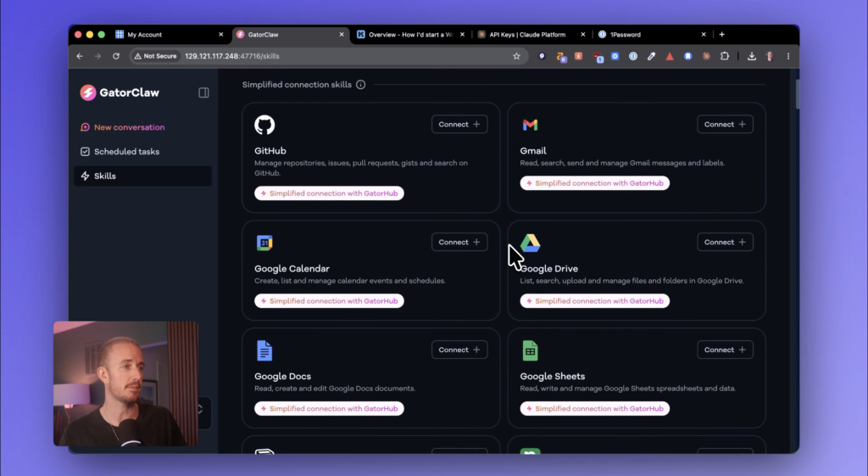Connect the GitHub skill
Image resolution: width=868 pixels, height=476 pixels.
click(459, 124)
